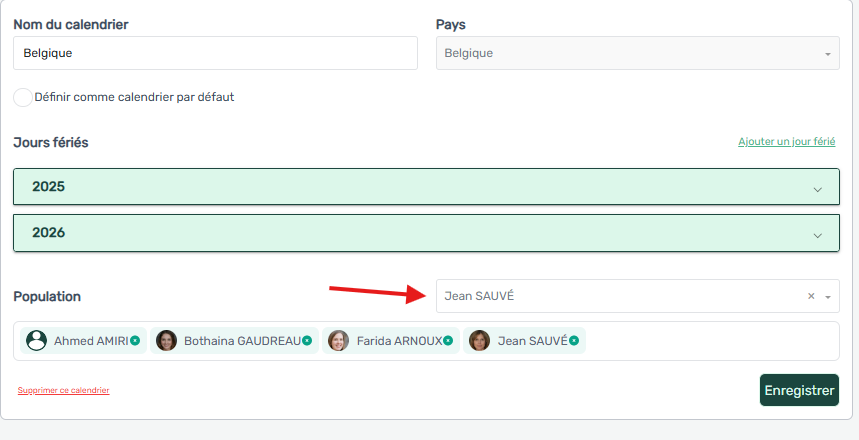Click the 2026 year heading
This screenshot has height=440, width=859.
(49, 232)
